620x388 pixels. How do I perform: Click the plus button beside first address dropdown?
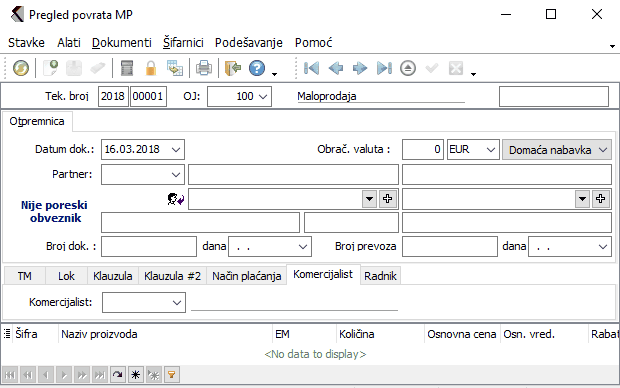(x=387, y=199)
